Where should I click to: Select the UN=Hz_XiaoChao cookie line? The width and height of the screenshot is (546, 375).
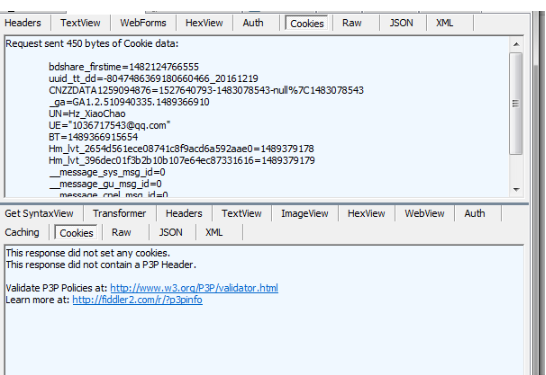[87, 114]
